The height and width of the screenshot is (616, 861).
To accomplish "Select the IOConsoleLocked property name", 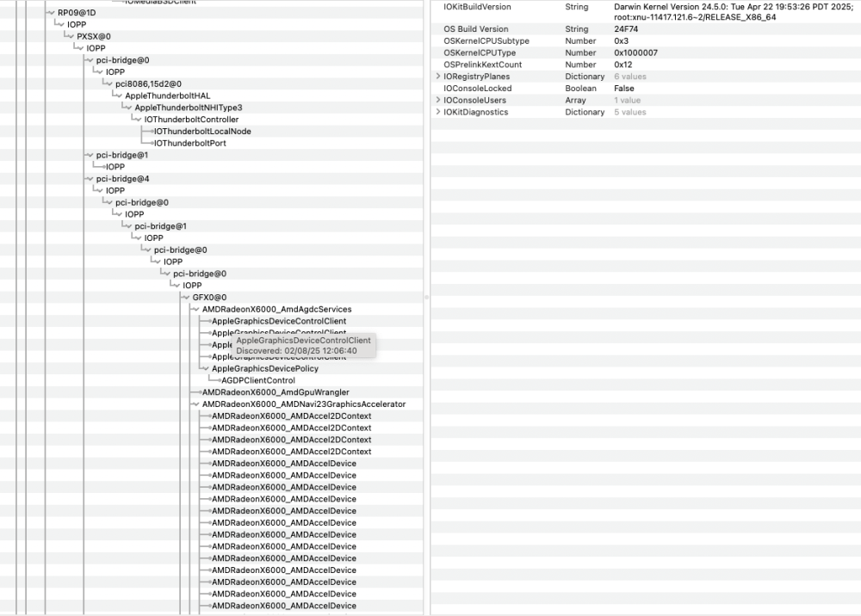I will [x=478, y=89].
